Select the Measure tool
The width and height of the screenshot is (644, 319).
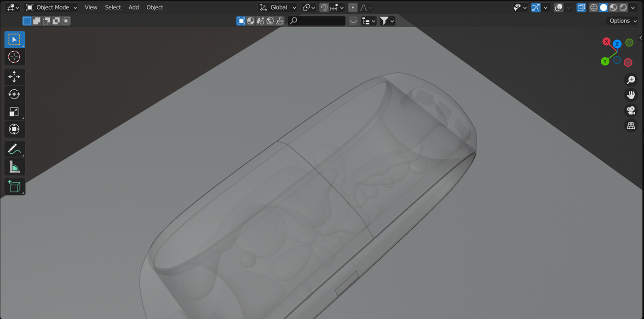click(x=14, y=167)
